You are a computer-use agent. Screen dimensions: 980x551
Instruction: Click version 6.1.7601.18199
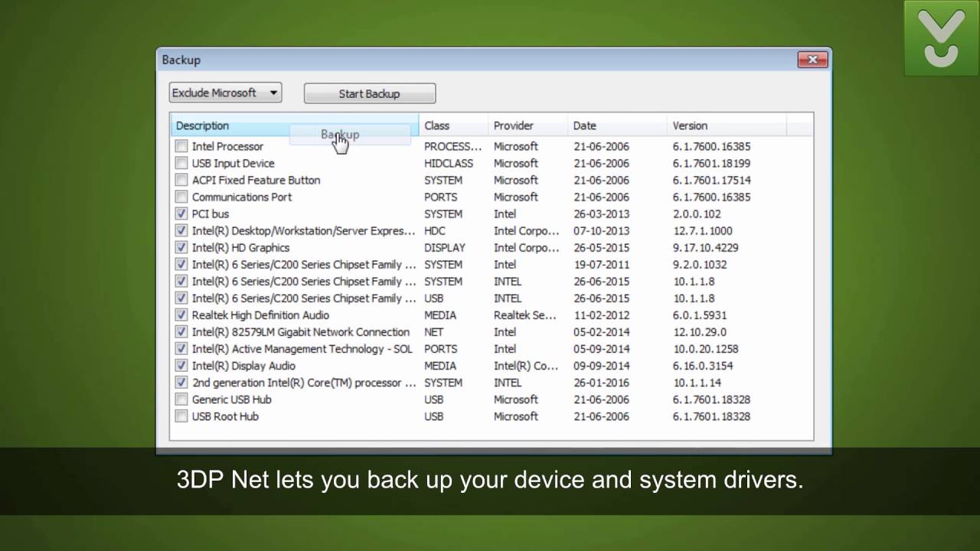point(711,163)
